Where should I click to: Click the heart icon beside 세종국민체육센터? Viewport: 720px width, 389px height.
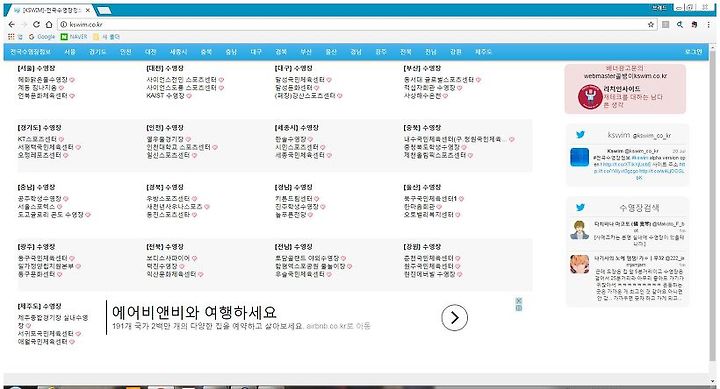pos(329,156)
